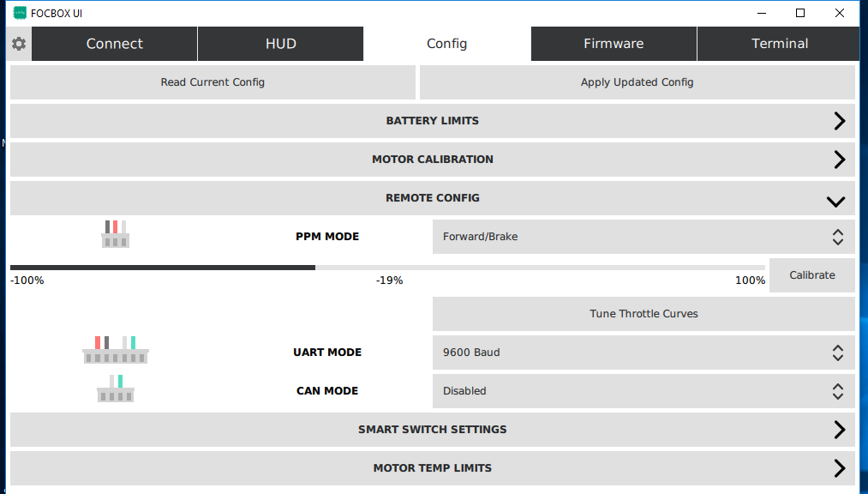
Task: Switch to the Connect tab
Action: [115, 44]
